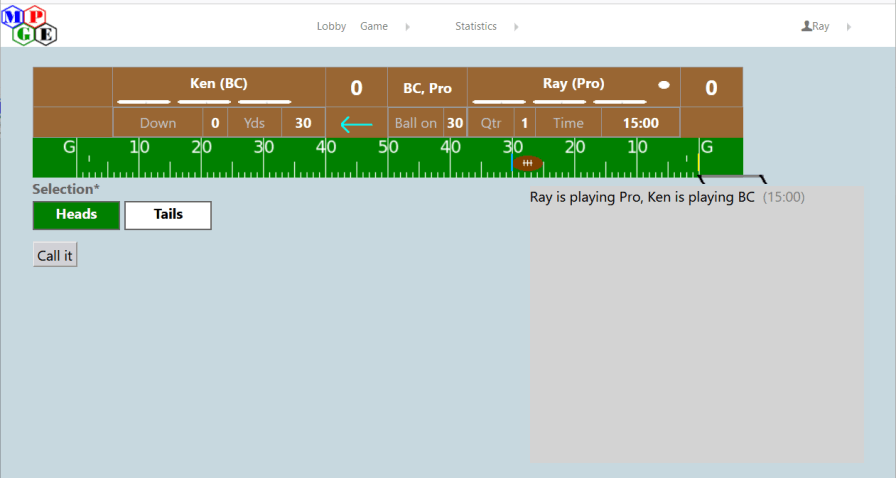Screen dimensions: 896x478
Task: Click the football marker on the field
Action: pos(527,164)
